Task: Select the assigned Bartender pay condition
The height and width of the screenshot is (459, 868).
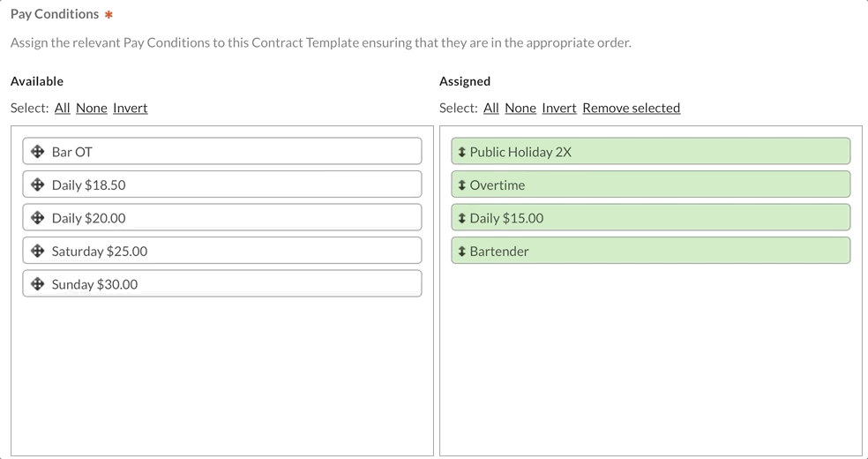Action: [x=650, y=252]
